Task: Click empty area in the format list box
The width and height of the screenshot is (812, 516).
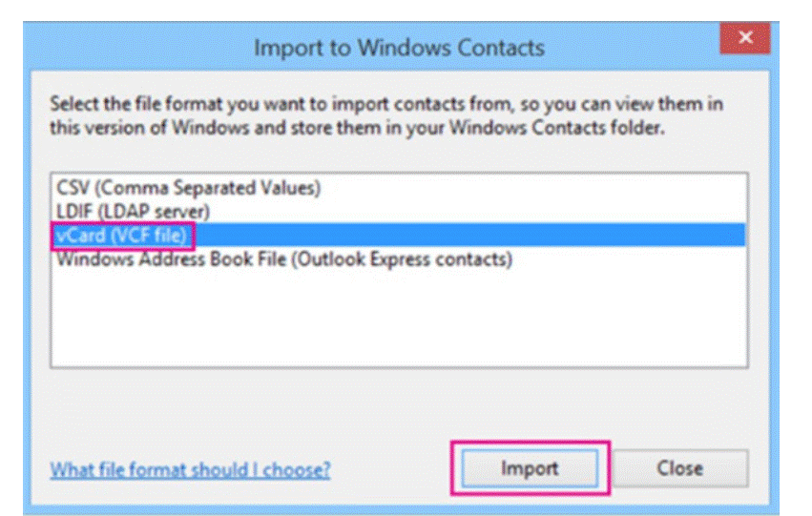Action: click(x=399, y=319)
